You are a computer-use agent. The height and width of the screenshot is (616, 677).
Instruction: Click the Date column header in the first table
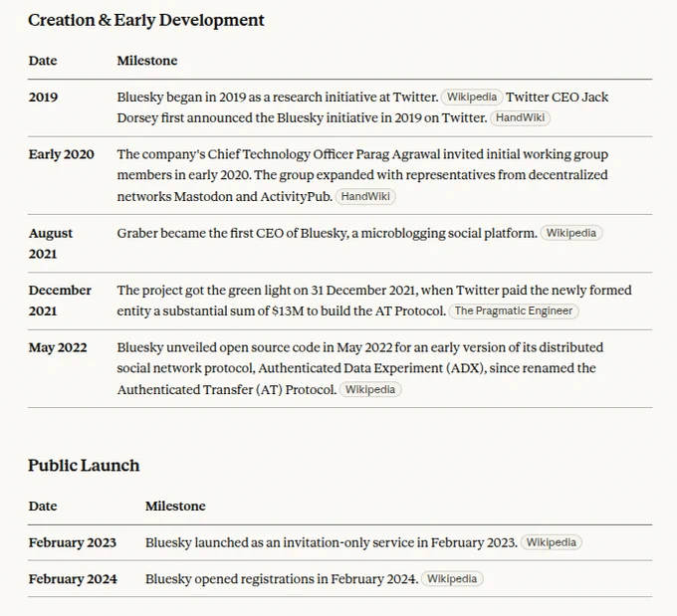(43, 61)
